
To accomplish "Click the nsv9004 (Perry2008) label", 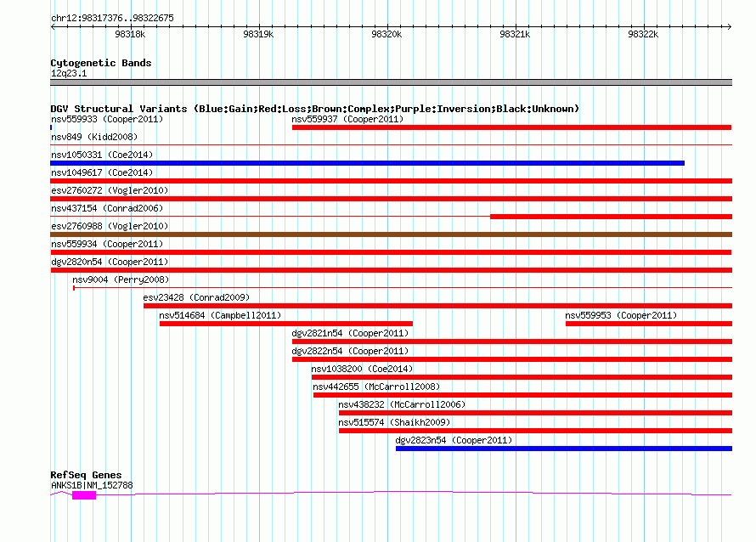I will pos(121,279).
